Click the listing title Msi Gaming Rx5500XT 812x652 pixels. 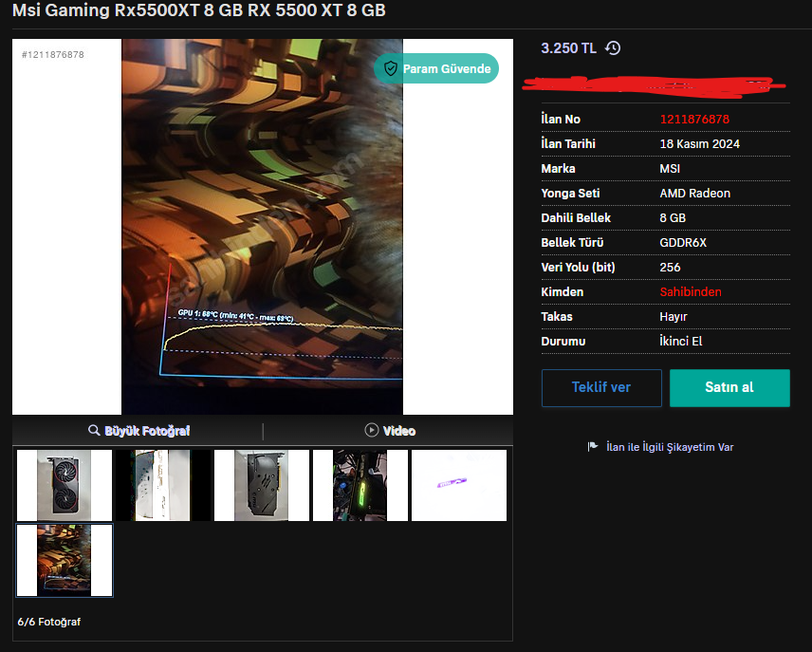[x=198, y=10]
